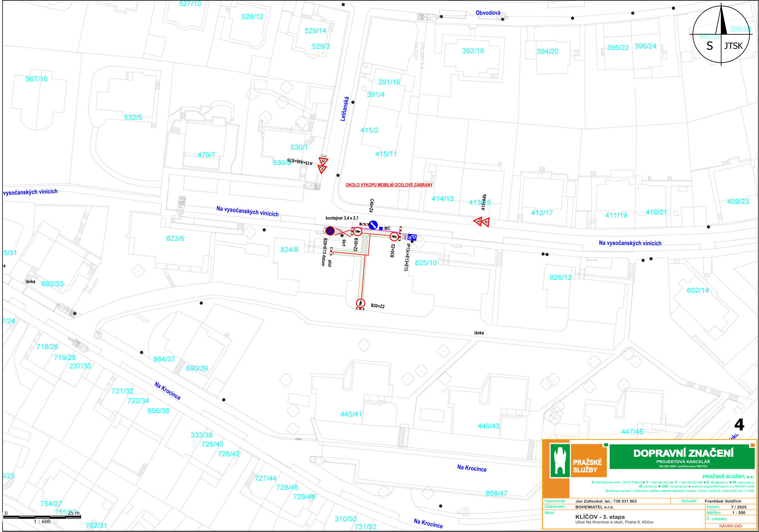Image resolution: width=759 pixels, height=532 pixels.
Task: Click the red text OKOLO VÝKOPU MOBILNÍ OCELOVÉ ZÁBRANY
Action: pyautogui.click(x=389, y=185)
